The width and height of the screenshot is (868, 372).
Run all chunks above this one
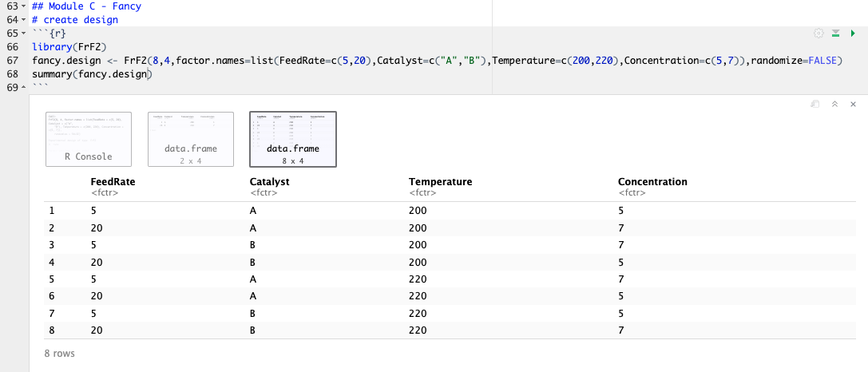(x=835, y=34)
